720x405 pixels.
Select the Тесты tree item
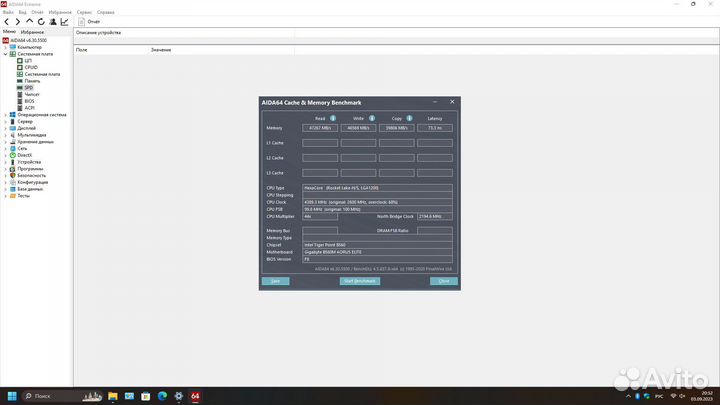point(23,196)
